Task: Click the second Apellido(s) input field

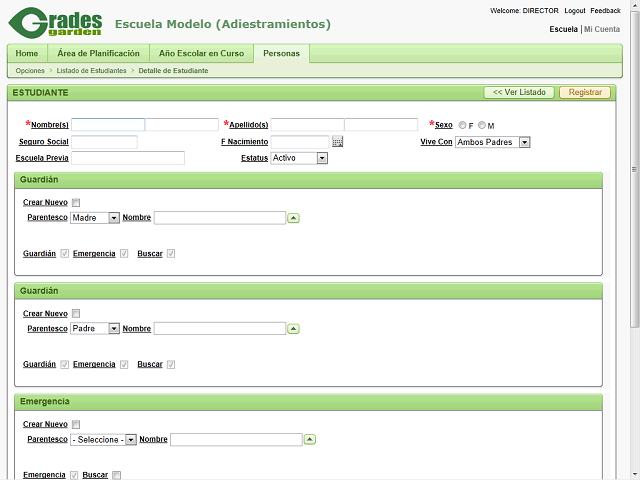Action: (381, 124)
